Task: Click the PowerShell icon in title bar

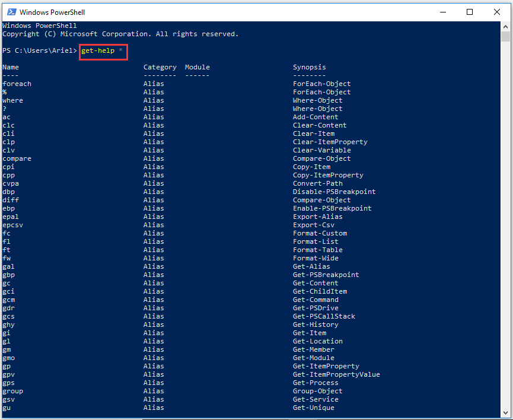Action: point(12,12)
